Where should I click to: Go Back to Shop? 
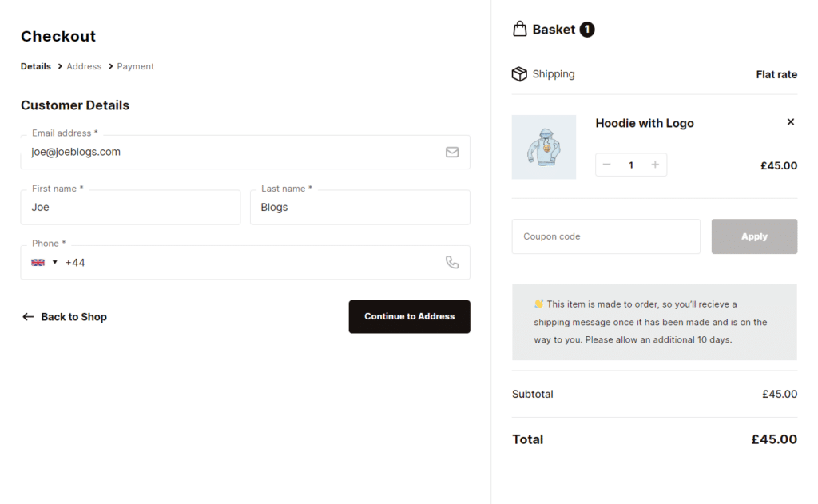pyautogui.click(x=73, y=316)
